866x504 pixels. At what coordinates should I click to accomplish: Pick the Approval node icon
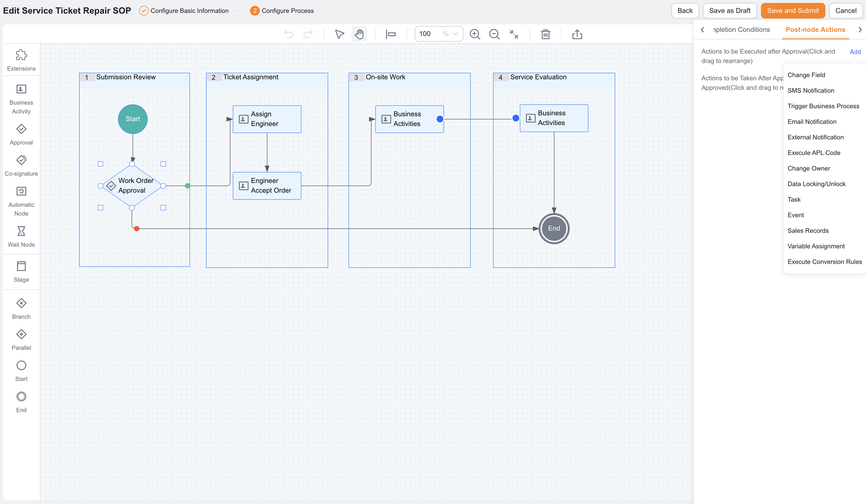click(21, 129)
